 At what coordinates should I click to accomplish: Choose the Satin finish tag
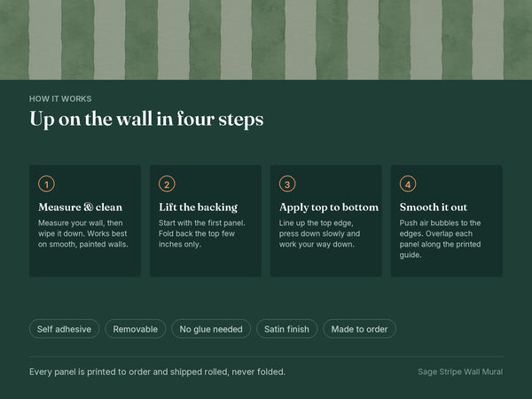[286, 329]
